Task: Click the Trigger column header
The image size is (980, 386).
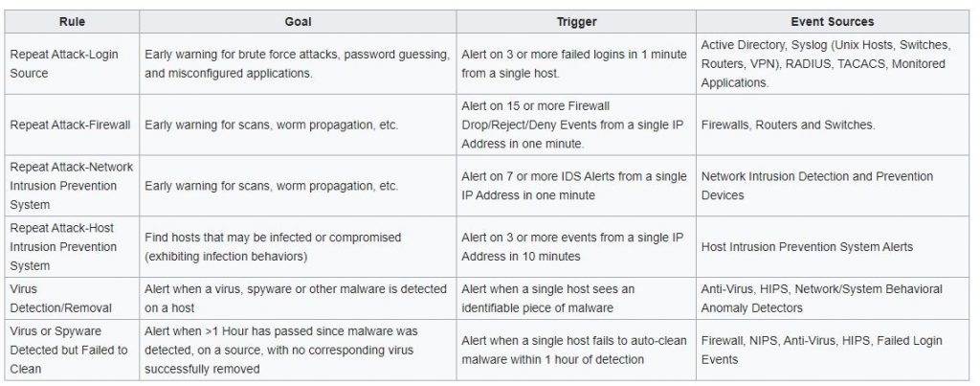Action: click(x=576, y=22)
